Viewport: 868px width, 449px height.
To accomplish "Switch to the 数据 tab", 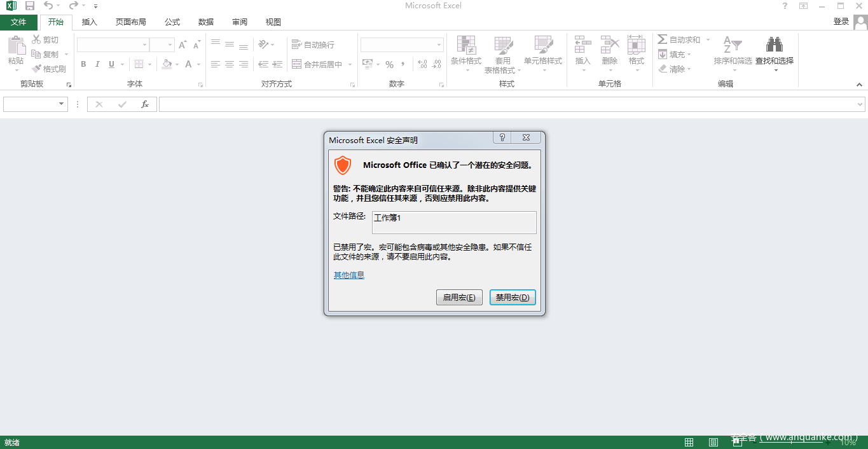I will point(206,22).
